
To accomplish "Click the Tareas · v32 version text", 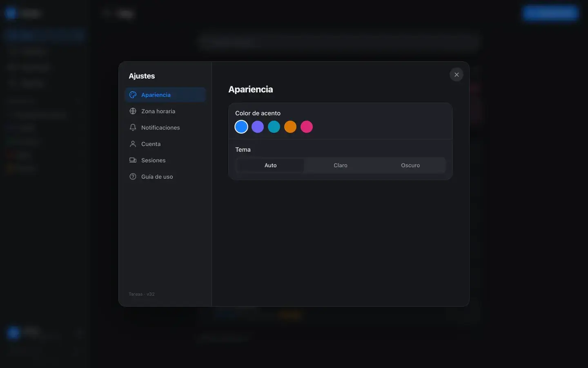I will tap(142, 294).
